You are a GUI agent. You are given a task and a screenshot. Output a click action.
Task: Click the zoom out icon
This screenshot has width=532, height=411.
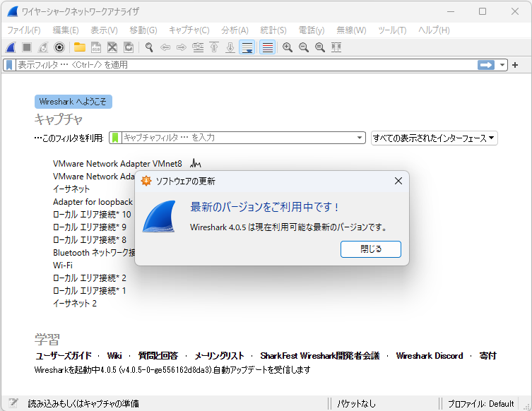point(304,47)
